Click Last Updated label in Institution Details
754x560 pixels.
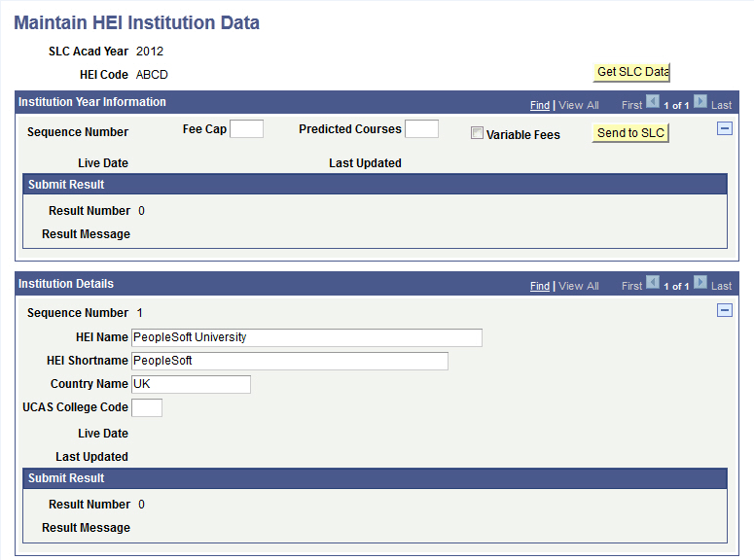tap(91, 457)
